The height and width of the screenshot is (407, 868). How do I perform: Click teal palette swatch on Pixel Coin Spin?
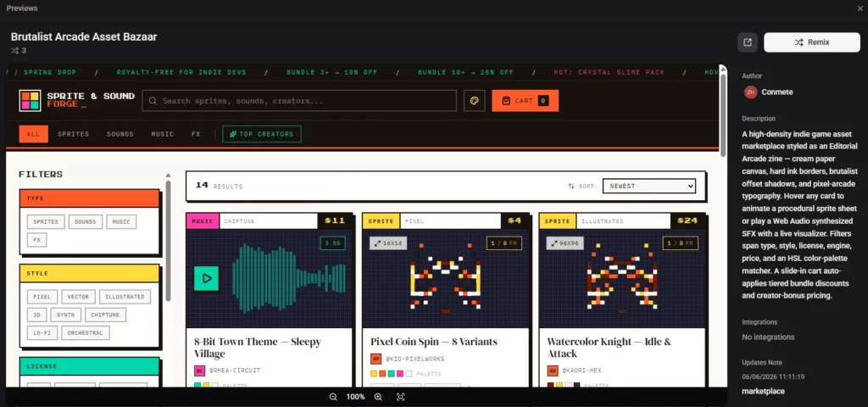pyautogui.click(x=391, y=374)
